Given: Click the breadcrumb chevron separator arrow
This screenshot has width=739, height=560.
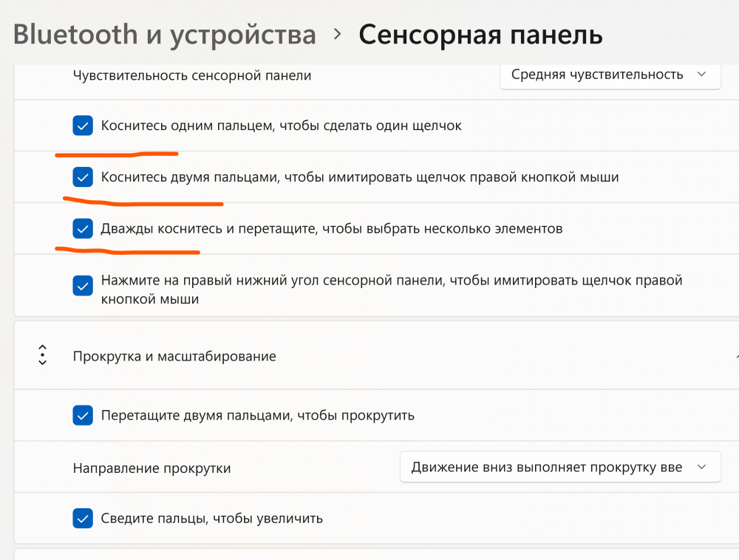Looking at the screenshot, I should point(338,34).
